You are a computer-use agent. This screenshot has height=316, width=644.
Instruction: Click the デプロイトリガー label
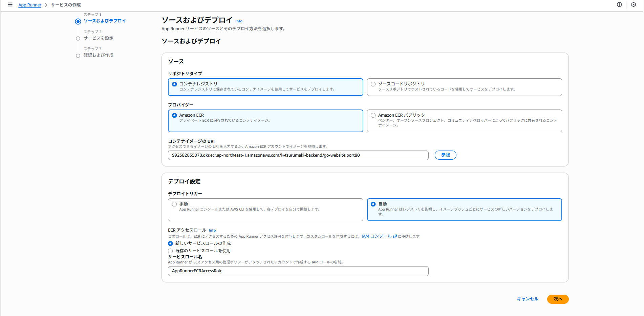[185, 194]
